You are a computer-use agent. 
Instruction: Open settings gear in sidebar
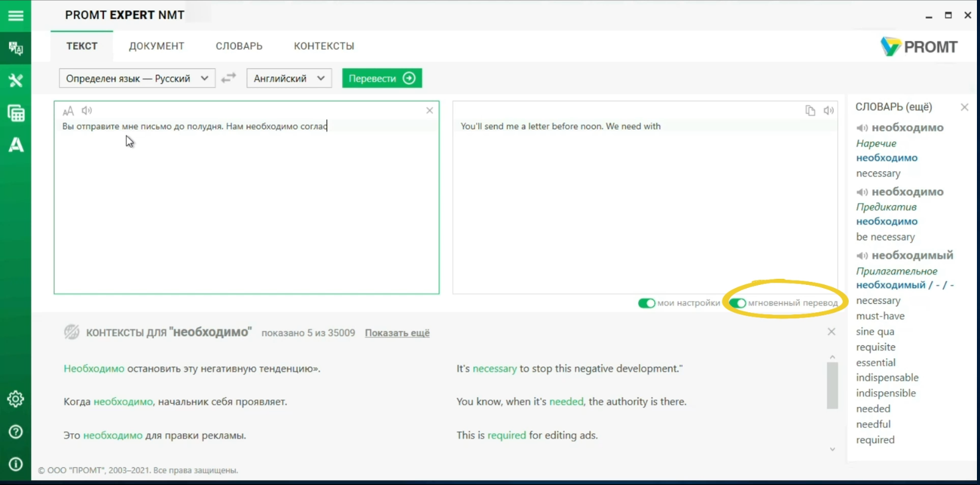(15, 399)
